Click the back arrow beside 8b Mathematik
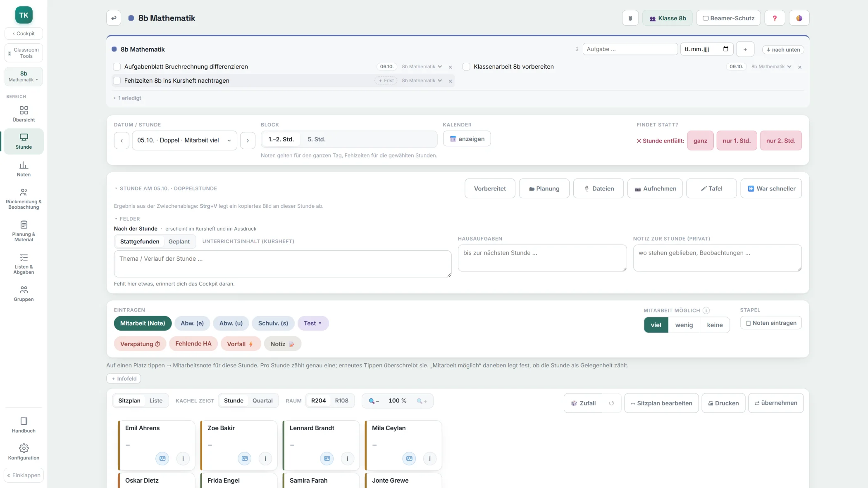This screenshot has width=868, height=488. pos(114,18)
